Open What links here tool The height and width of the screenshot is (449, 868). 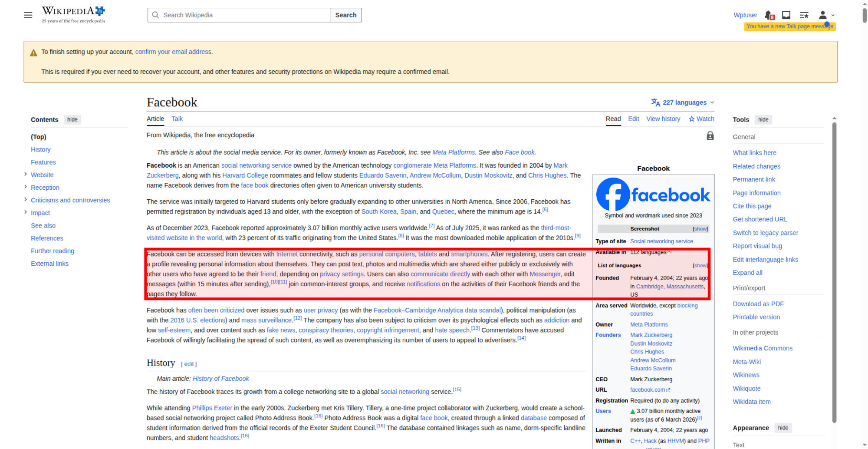click(x=755, y=153)
